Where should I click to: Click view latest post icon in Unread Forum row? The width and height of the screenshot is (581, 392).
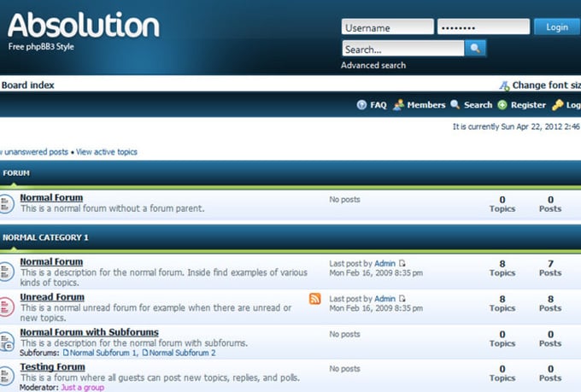pyautogui.click(x=402, y=299)
